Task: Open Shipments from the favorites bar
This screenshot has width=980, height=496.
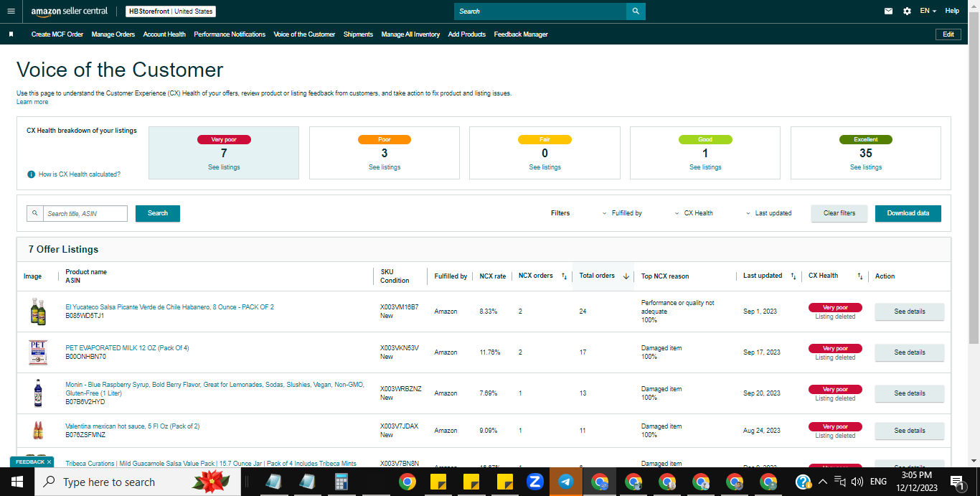Action: click(x=358, y=34)
